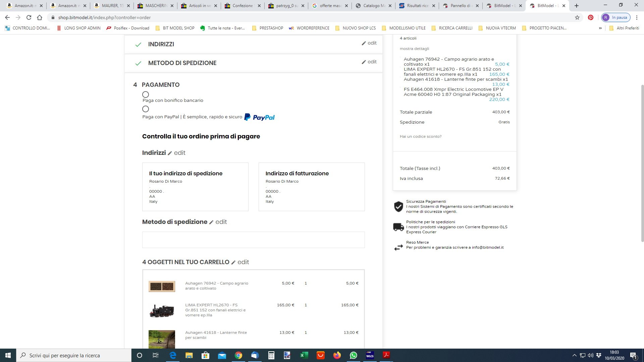The image size is (644, 362).
Task: Edit the cart items via pencil icon
Action: (x=233, y=262)
